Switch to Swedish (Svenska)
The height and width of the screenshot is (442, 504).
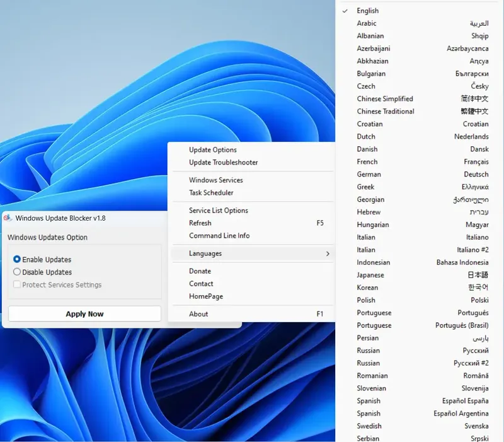tap(420, 426)
